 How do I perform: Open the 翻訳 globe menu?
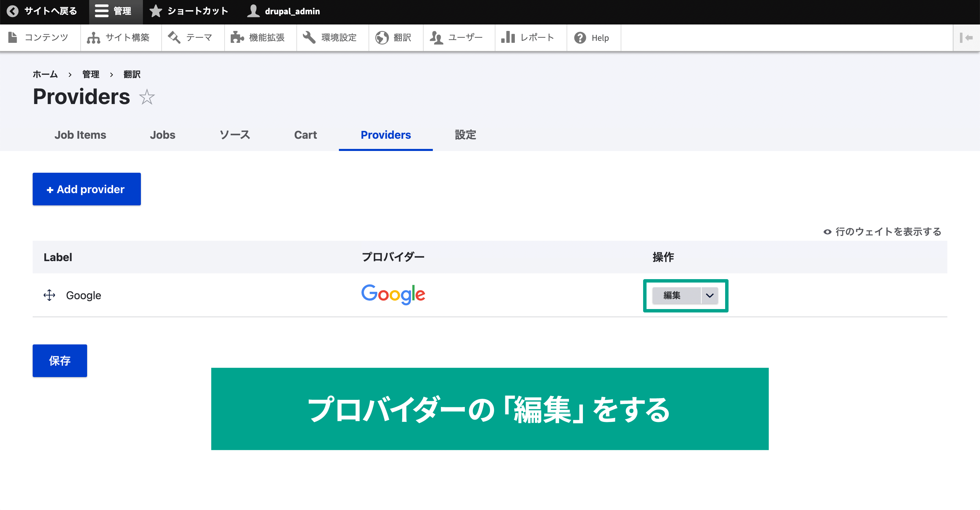[x=395, y=38]
